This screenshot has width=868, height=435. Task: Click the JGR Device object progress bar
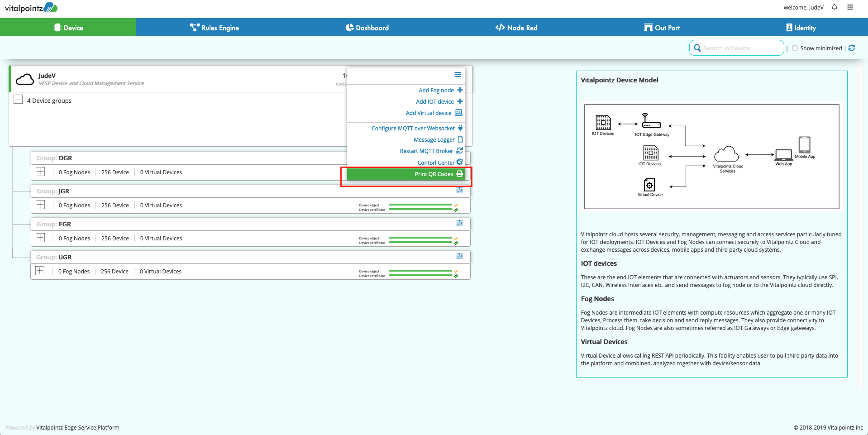[x=420, y=205]
